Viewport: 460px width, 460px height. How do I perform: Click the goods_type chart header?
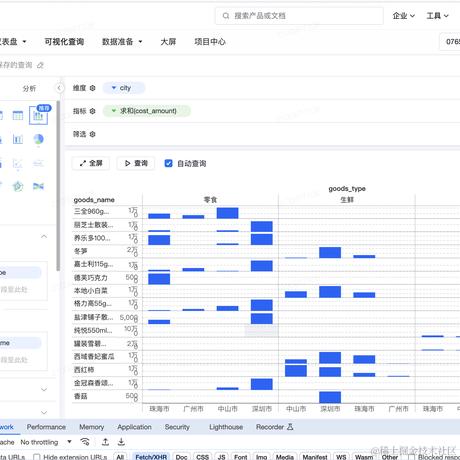pyautogui.click(x=347, y=189)
